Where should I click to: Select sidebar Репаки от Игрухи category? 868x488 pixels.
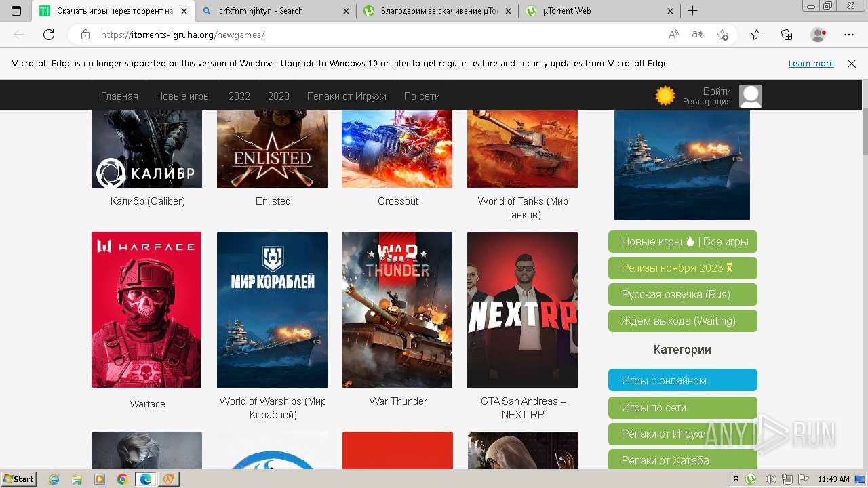click(683, 434)
